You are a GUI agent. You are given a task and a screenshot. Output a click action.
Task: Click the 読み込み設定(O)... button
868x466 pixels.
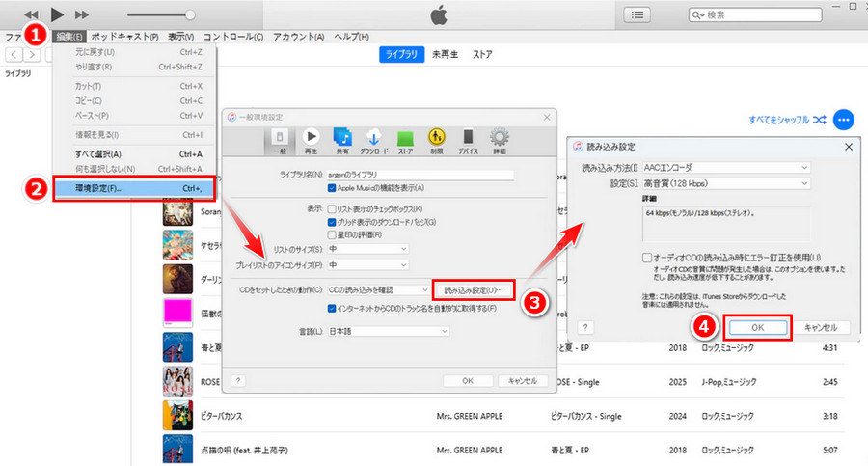point(474,289)
